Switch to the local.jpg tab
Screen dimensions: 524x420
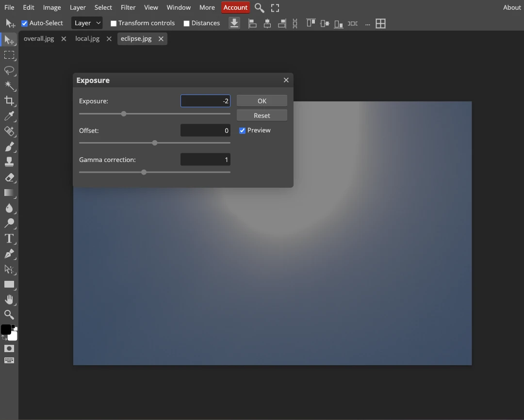pyautogui.click(x=87, y=39)
